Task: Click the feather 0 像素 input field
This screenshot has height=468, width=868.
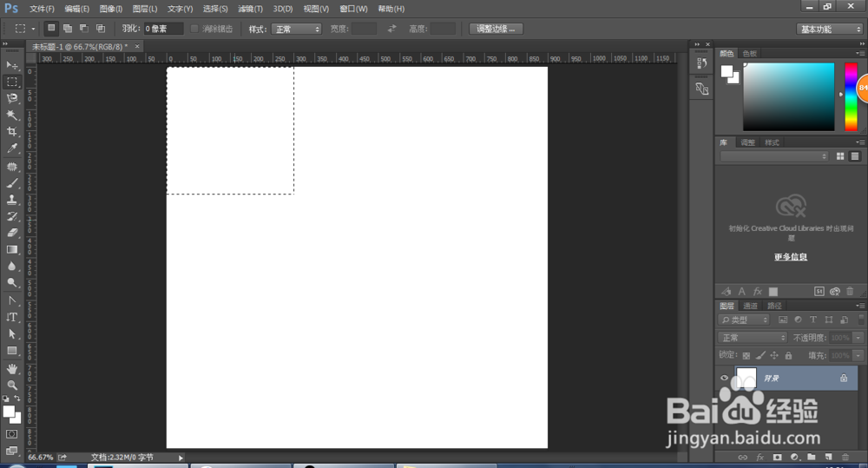Action: [163, 29]
